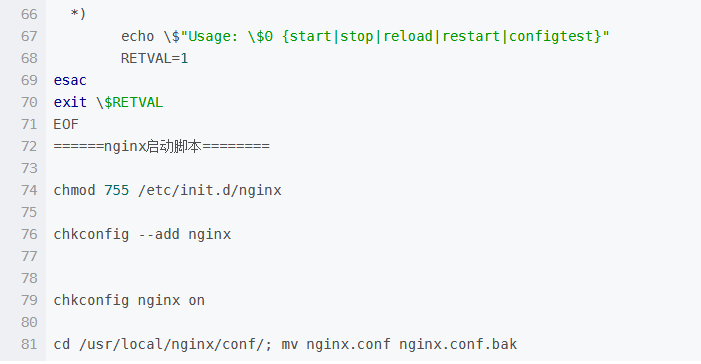This screenshot has height=364, width=701.
Task: Click chkconfig --add nginx line
Action: click(x=142, y=234)
